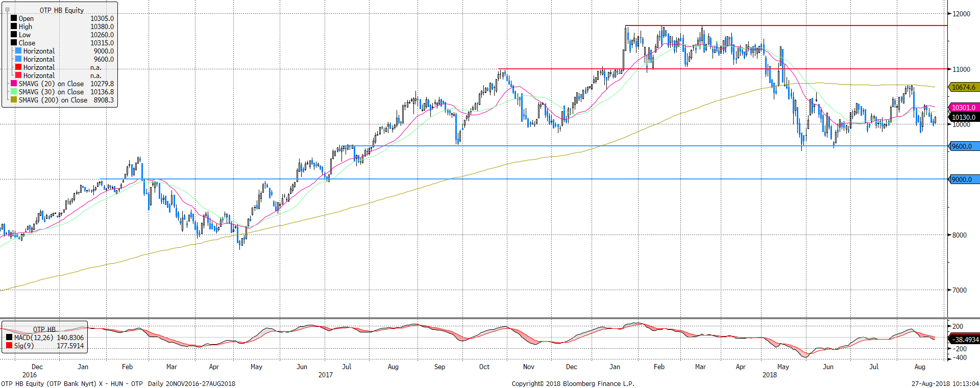The width and height of the screenshot is (980, 388).
Task: Click the red Sig(9) swatch
Action: pyautogui.click(x=9, y=345)
